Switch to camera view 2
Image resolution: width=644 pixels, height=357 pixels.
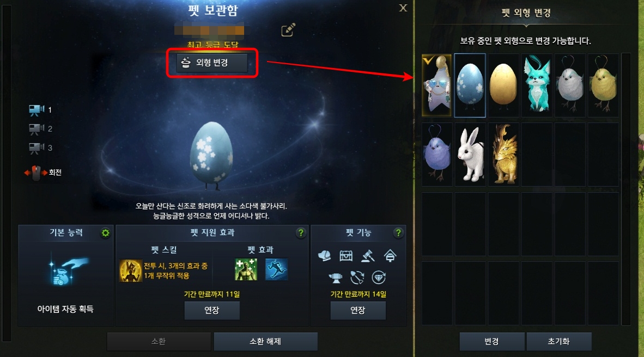click(x=40, y=129)
